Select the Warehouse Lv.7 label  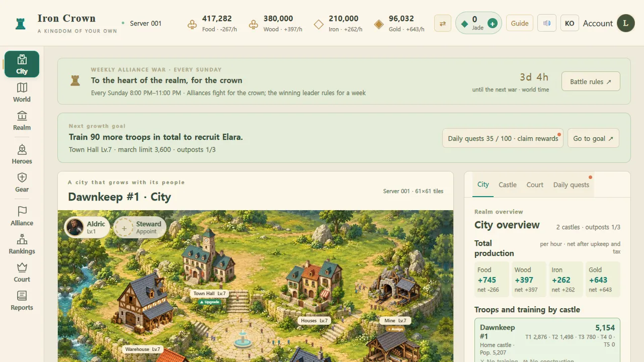point(143,349)
